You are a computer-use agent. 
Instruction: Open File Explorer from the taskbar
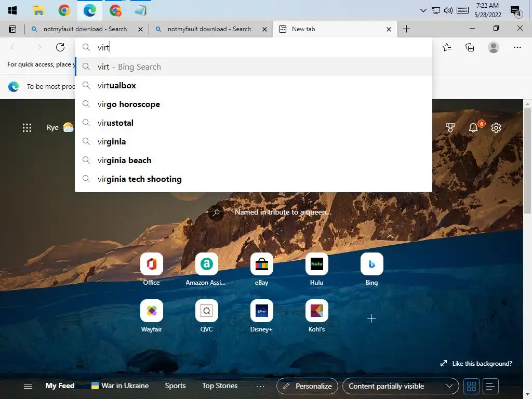point(38,10)
